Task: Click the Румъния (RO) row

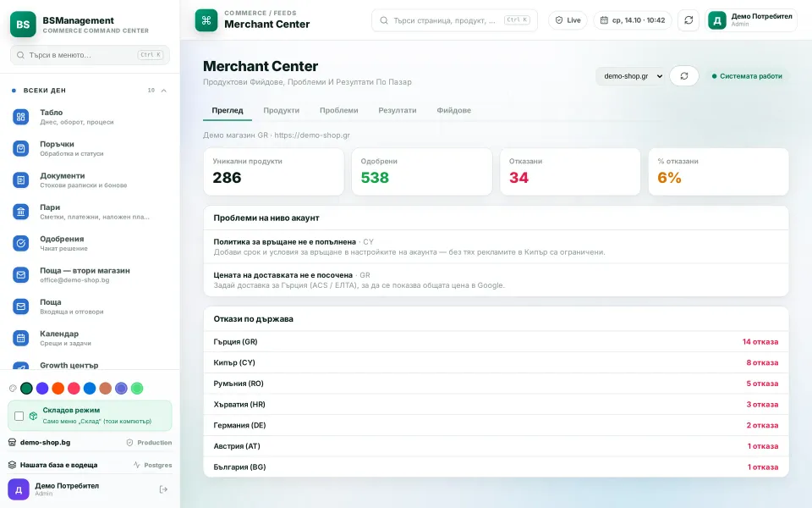Action: click(497, 384)
